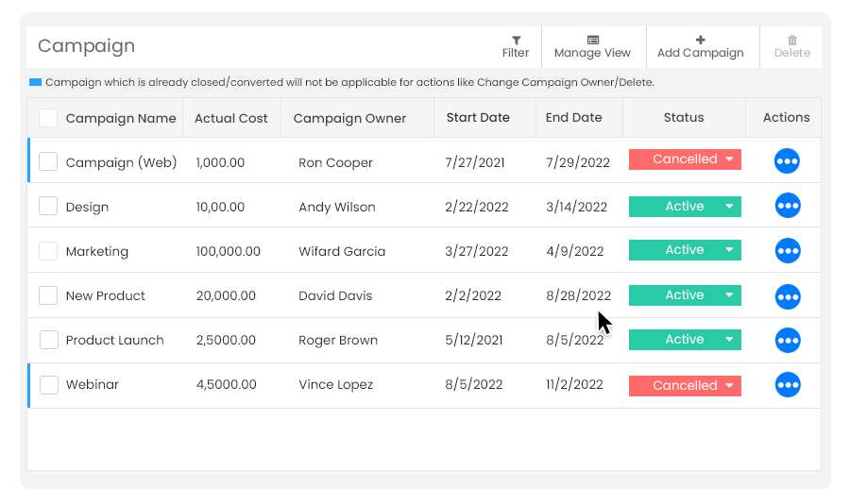Sort by Actual Cost column header

(x=231, y=118)
